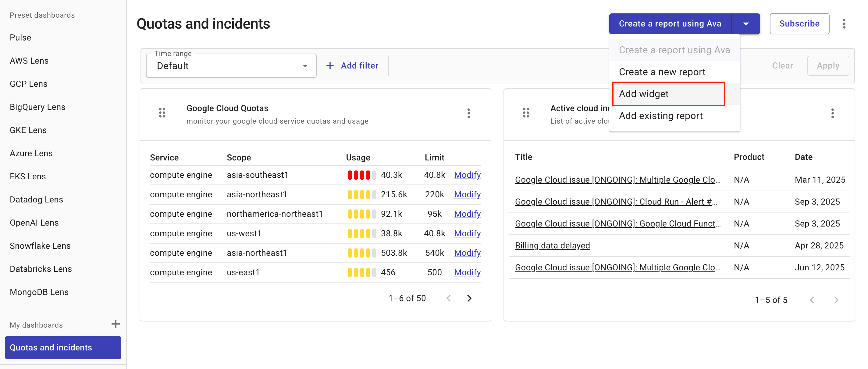Screen dimensions: 868x369
Task: Click Modify link for 215.6k usage row
Action: (467, 194)
